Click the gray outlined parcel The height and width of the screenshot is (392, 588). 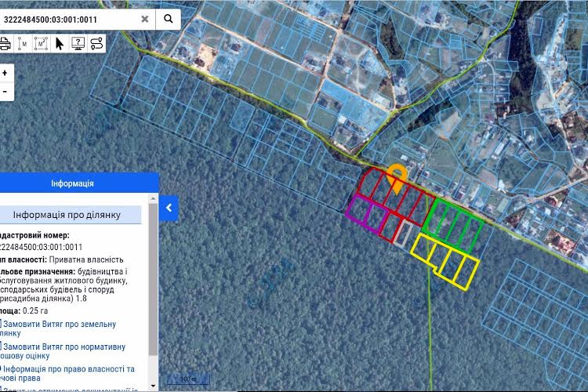(x=403, y=234)
